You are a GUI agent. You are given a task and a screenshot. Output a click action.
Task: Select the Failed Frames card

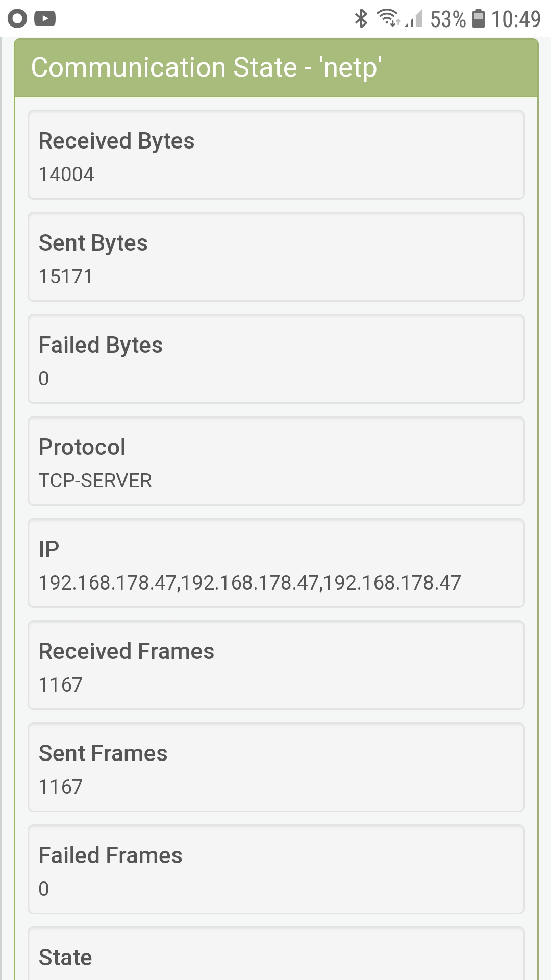click(276, 869)
